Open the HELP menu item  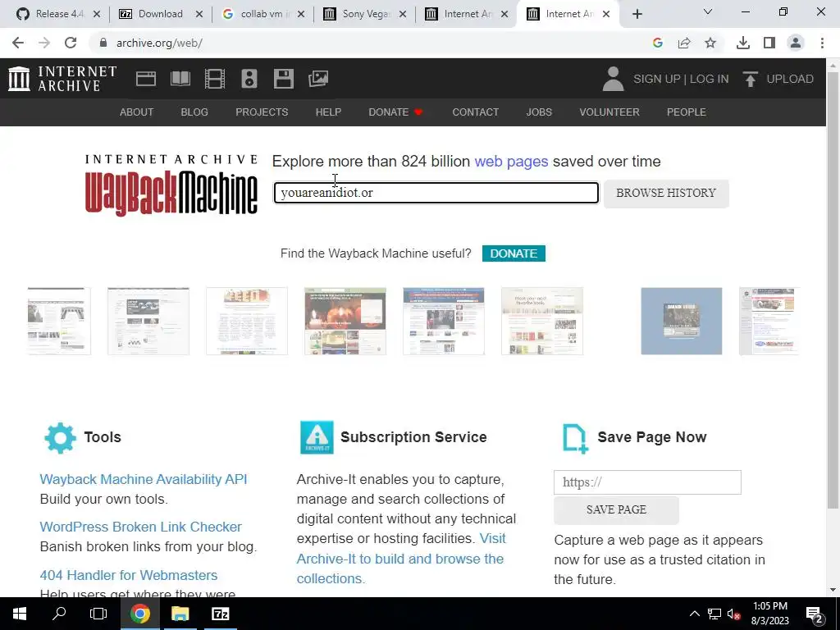point(328,112)
